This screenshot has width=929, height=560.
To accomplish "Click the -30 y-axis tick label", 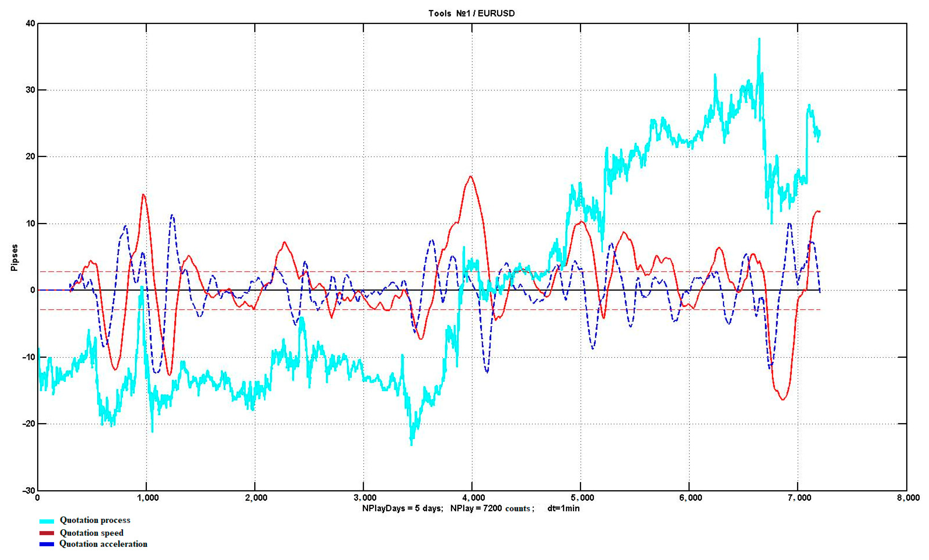I will point(29,491).
